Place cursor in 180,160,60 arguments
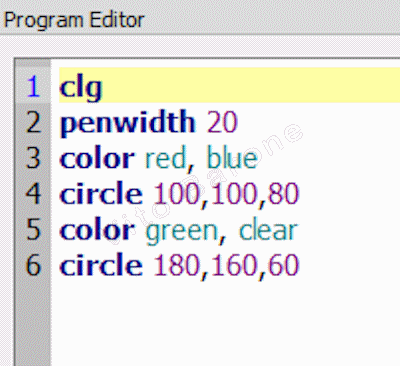Viewport: 400px width, 366px height. (x=226, y=266)
